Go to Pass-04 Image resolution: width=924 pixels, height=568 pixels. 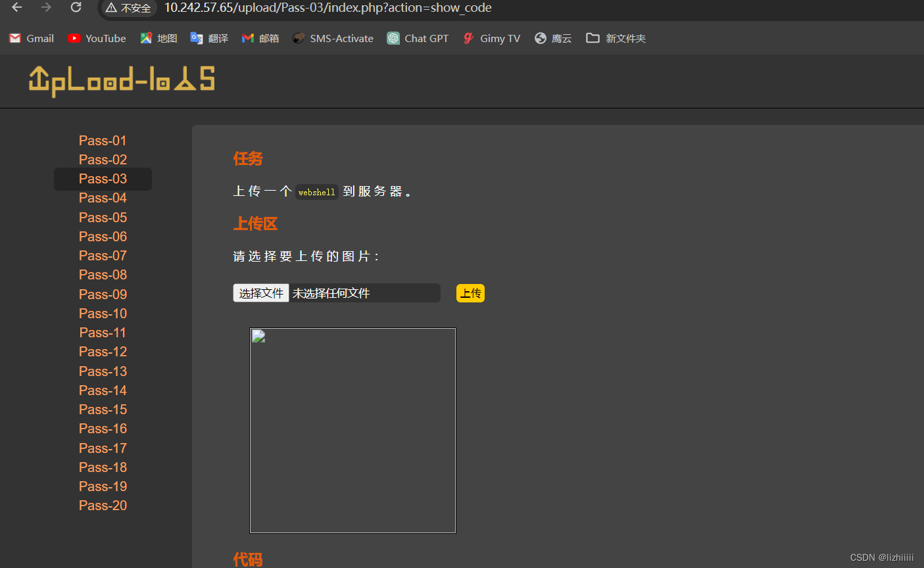click(103, 198)
